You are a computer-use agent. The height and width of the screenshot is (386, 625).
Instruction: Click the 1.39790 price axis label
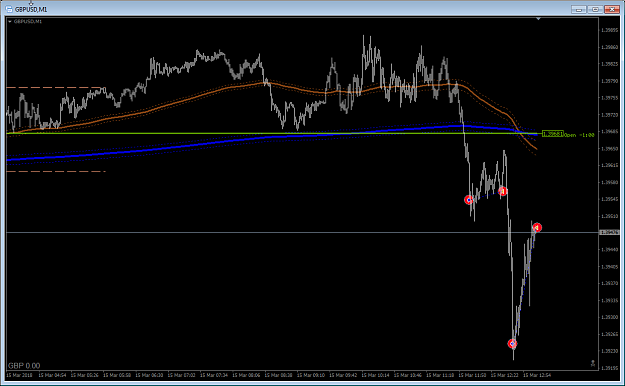(610, 81)
